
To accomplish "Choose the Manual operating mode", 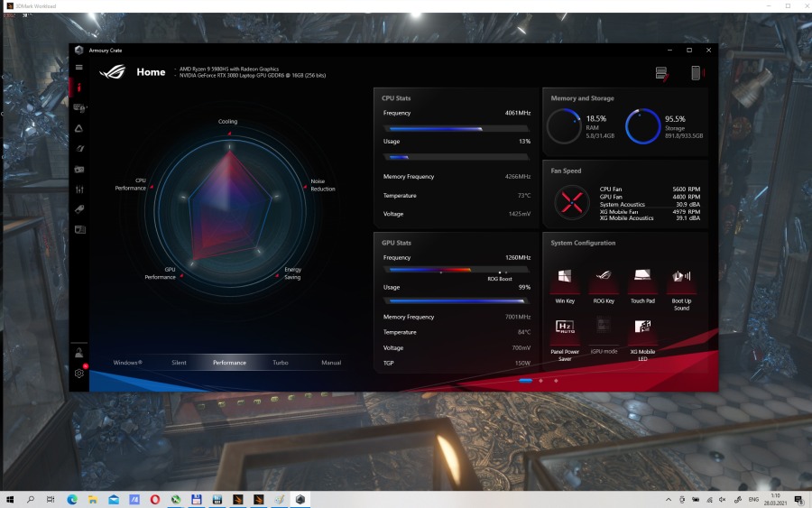I will click(331, 363).
